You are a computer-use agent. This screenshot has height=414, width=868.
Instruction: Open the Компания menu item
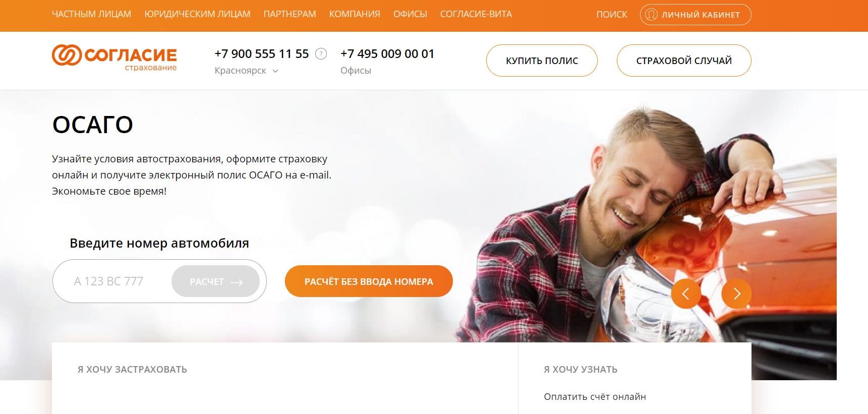[x=355, y=14]
